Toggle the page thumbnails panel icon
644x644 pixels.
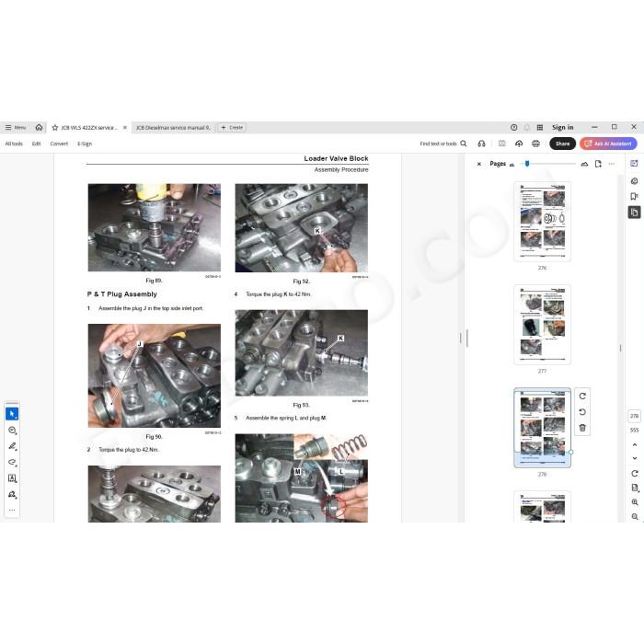click(634, 213)
